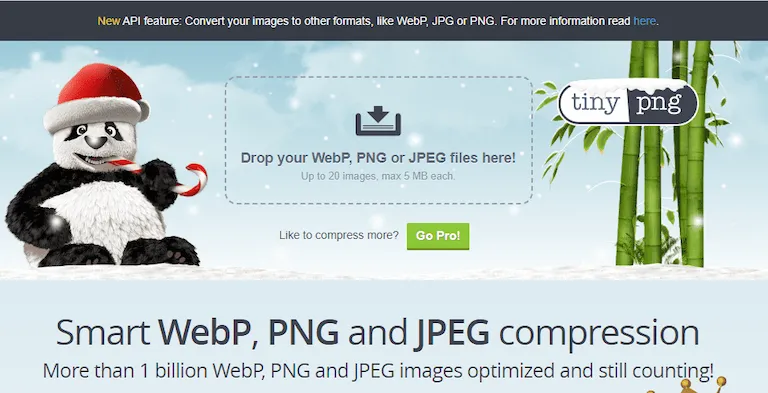Follow the 'here' link in top banner

pyautogui.click(x=644, y=21)
